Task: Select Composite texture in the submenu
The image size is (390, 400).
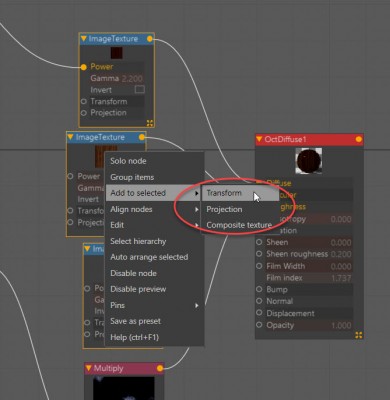Action: click(240, 225)
